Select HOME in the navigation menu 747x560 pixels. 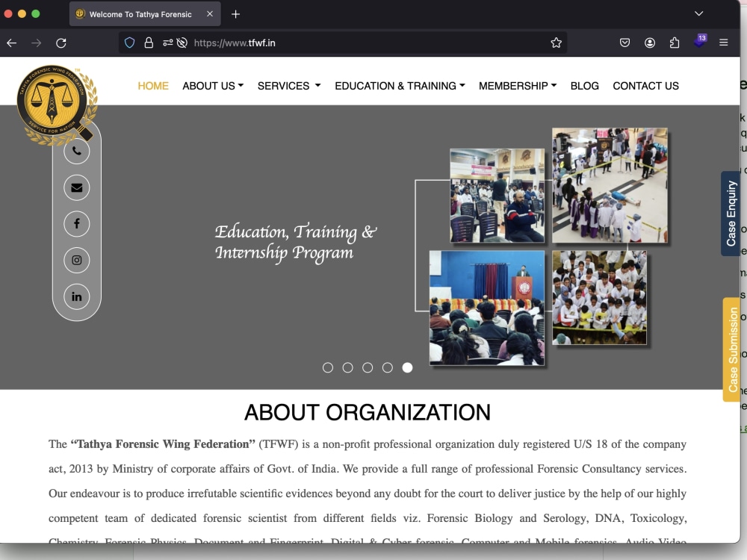coord(153,86)
